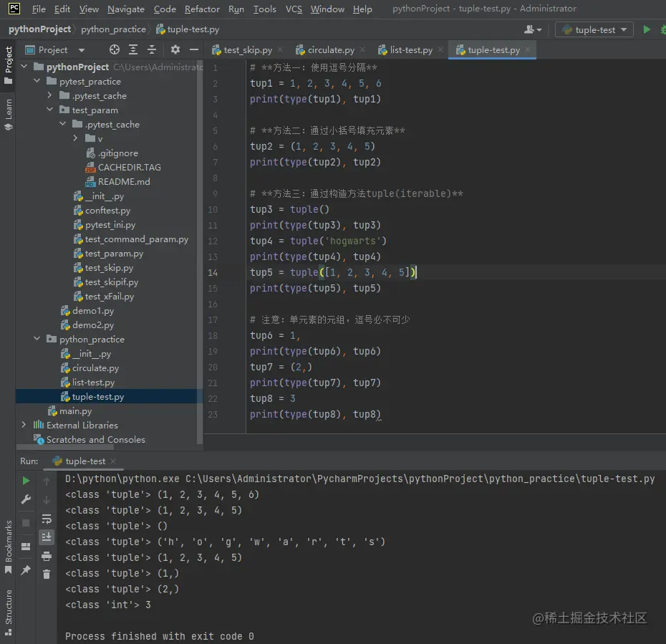The image size is (666, 644).
Task: Switch to circulate.py editor tab
Action: pos(330,49)
